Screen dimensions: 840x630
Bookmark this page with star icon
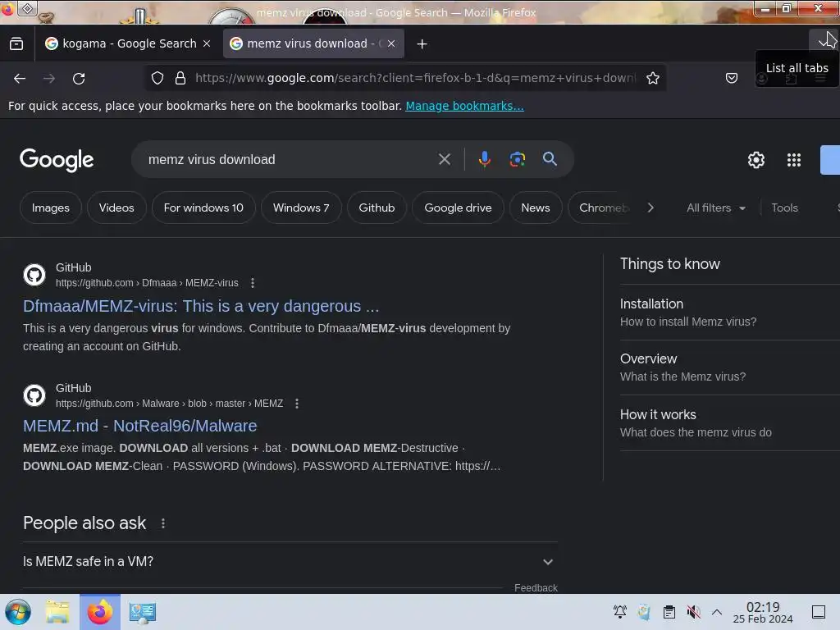click(x=652, y=78)
